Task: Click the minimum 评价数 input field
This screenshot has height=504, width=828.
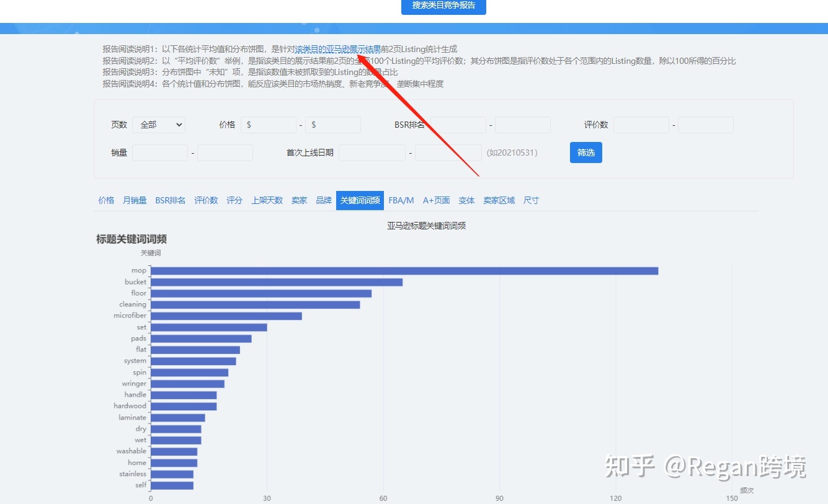Action: pyautogui.click(x=641, y=125)
